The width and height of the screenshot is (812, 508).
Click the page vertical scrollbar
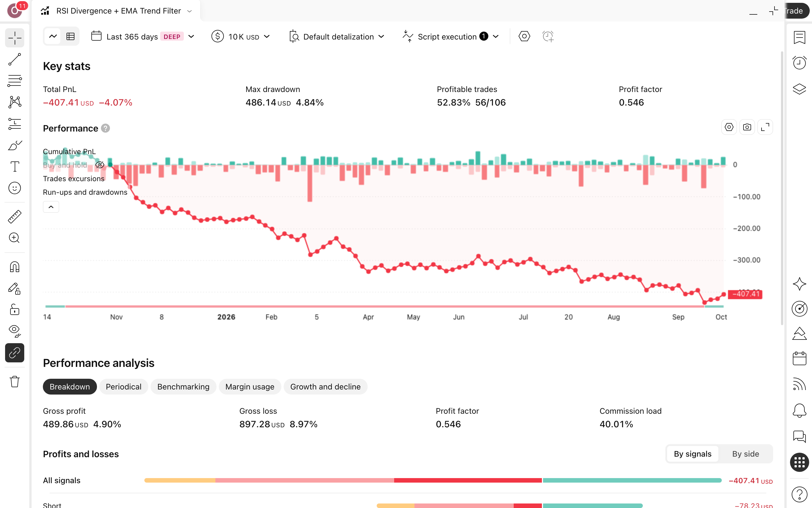[x=782, y=188]
